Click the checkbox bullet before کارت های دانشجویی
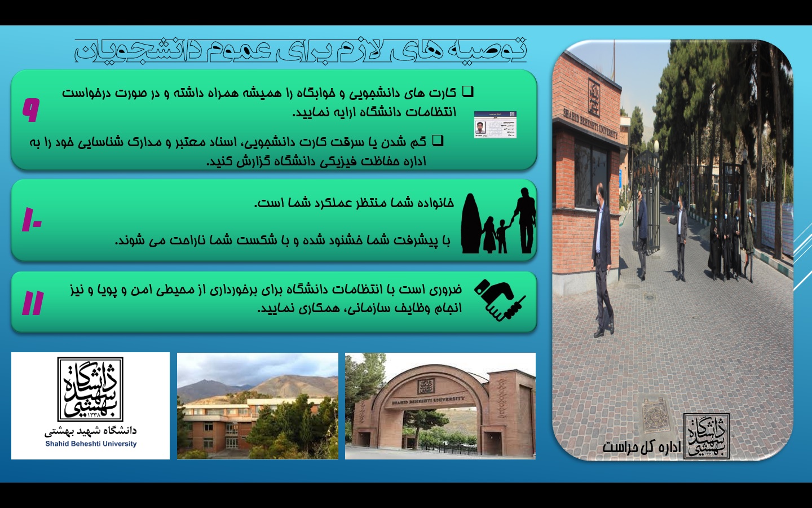 coord(468,91)
